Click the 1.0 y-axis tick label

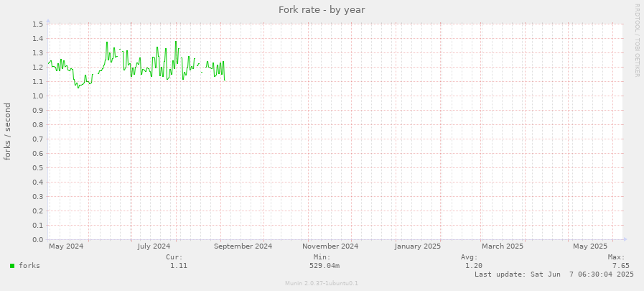pyautogui.click(x=38, y=96)
